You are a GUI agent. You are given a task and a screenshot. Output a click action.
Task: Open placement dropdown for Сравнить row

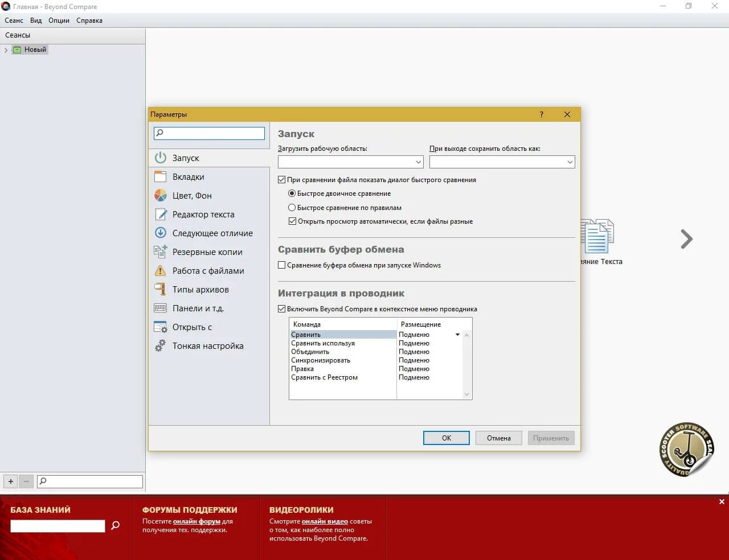457,335
